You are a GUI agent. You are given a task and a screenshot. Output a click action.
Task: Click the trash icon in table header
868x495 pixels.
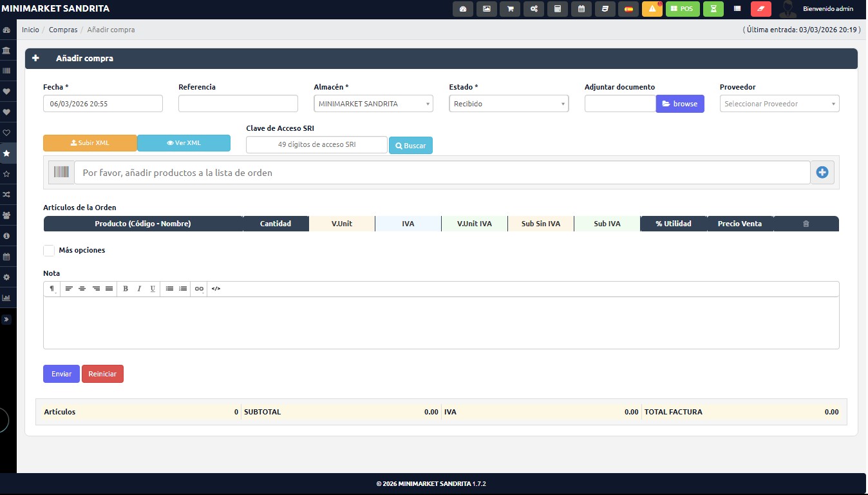coord(806,224)
